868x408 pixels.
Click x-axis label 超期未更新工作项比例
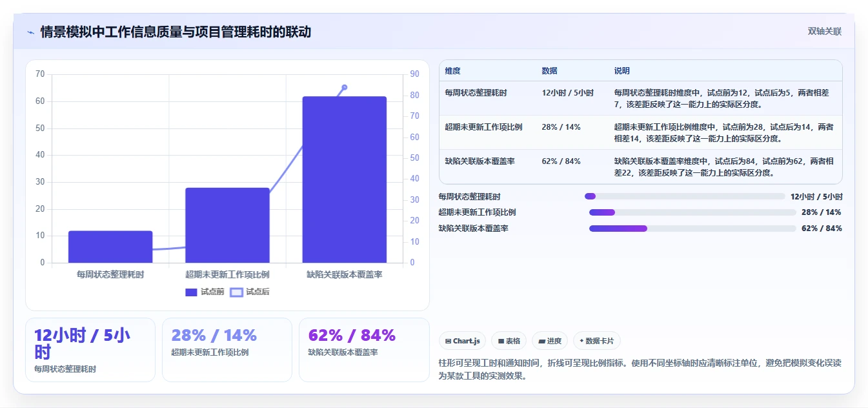227,275
